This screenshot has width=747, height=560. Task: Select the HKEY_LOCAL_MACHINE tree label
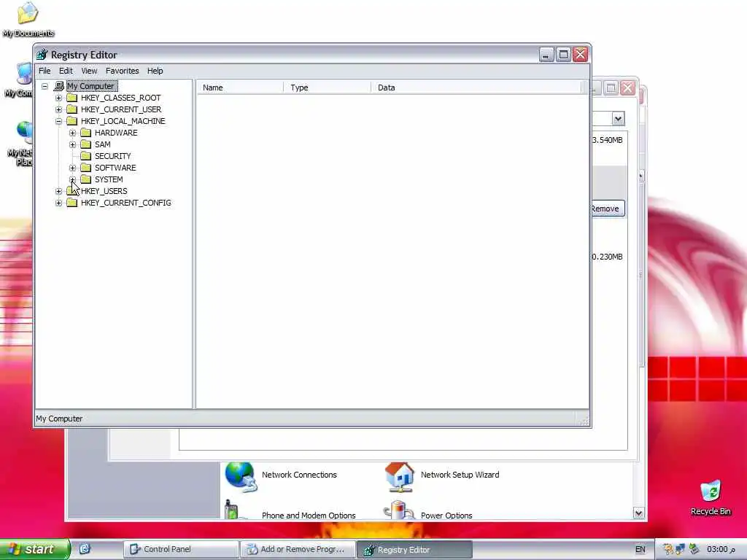[123, 121]
